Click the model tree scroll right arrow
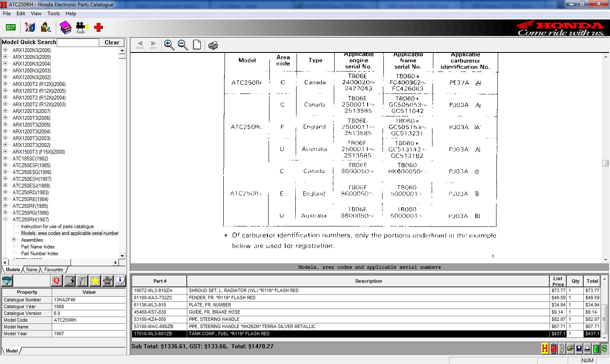This screenshot has width=610, height=364. [x=116, y=262]
